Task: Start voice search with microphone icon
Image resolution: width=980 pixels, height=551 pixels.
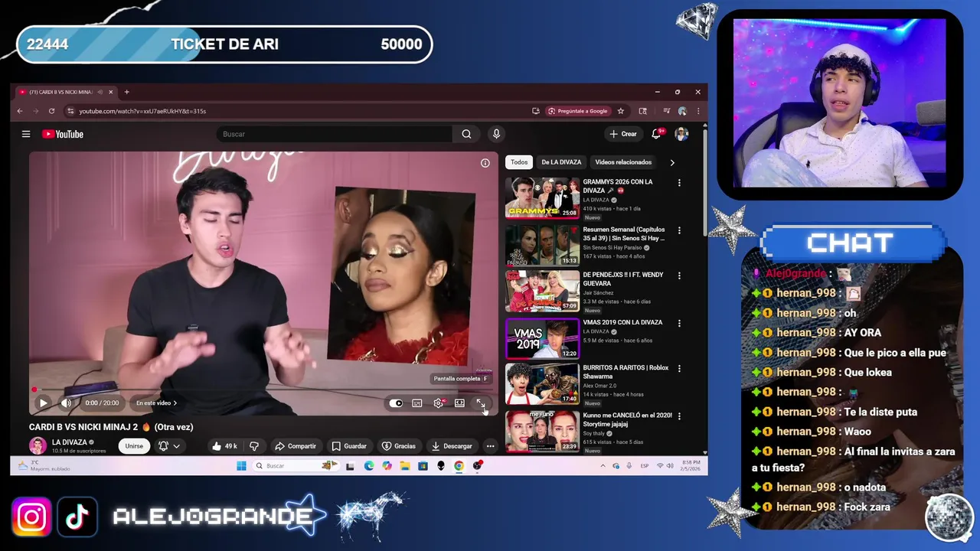Action: pos(496,134)
